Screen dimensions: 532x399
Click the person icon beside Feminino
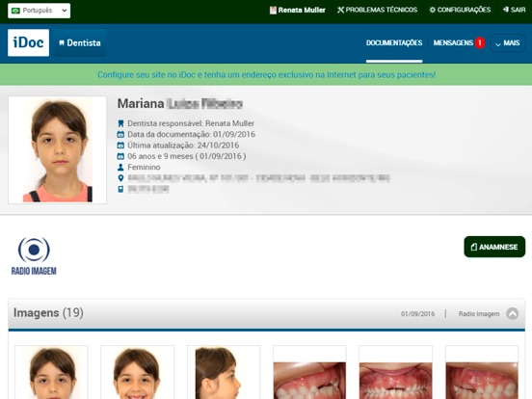[120, 167]
